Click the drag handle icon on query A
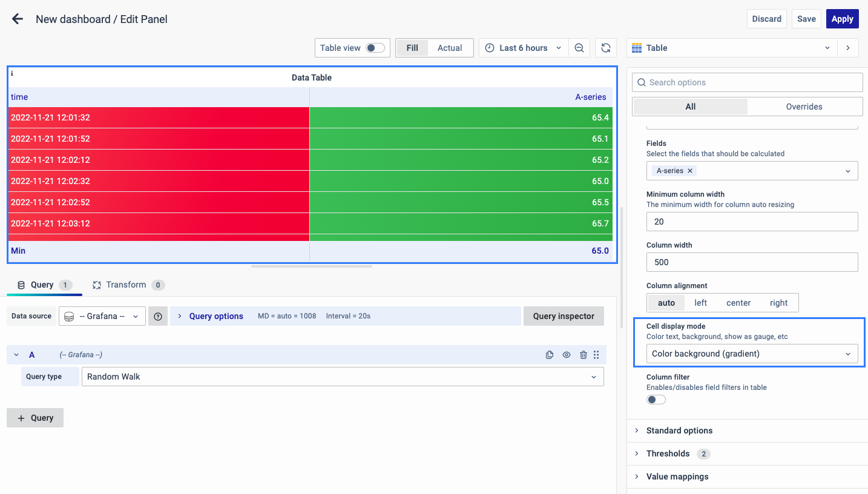 pos(596,355)
